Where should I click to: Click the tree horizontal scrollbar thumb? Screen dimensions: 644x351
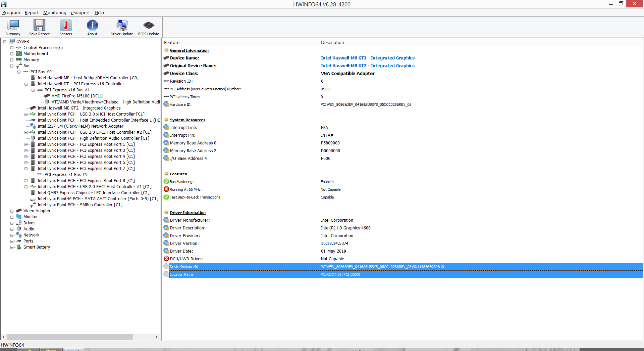point(70,337)
